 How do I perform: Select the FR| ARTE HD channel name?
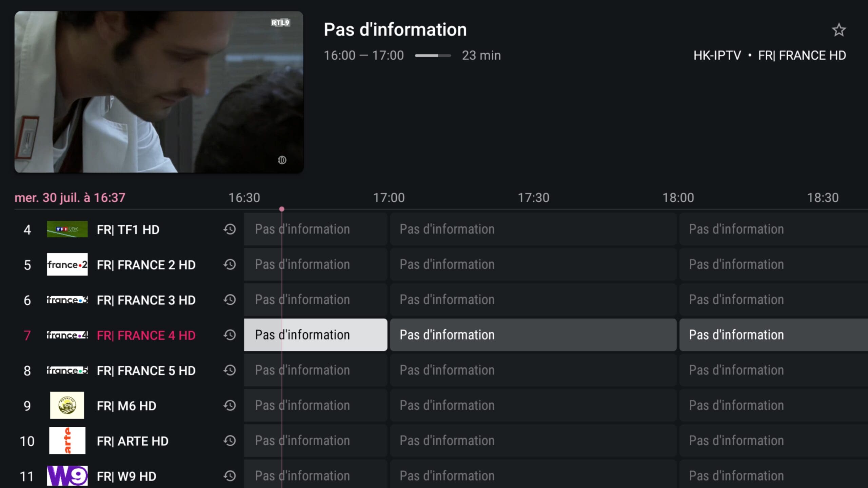coord(133,441)
